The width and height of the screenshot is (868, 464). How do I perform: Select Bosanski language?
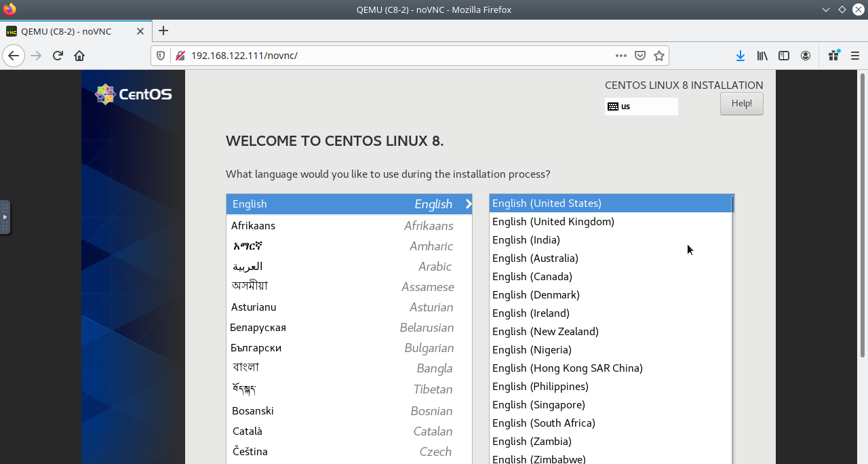click(349, 411)
